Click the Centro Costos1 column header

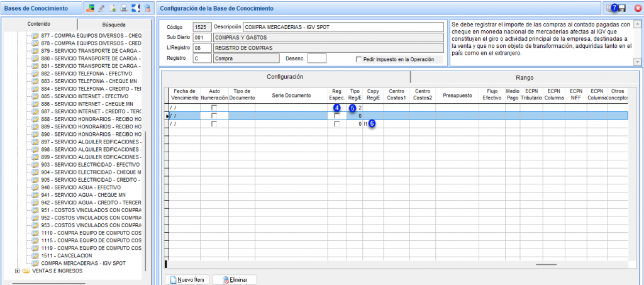coord(396,95)
